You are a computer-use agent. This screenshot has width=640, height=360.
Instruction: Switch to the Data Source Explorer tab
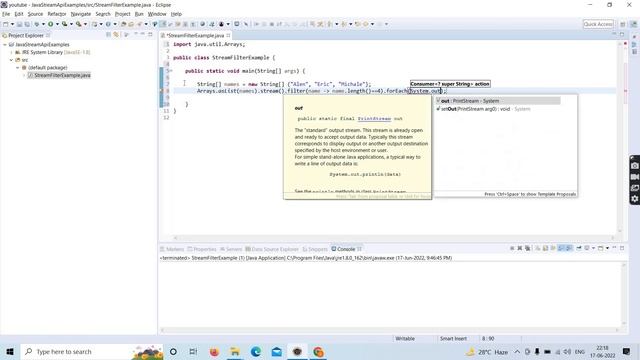click(272, 249)
